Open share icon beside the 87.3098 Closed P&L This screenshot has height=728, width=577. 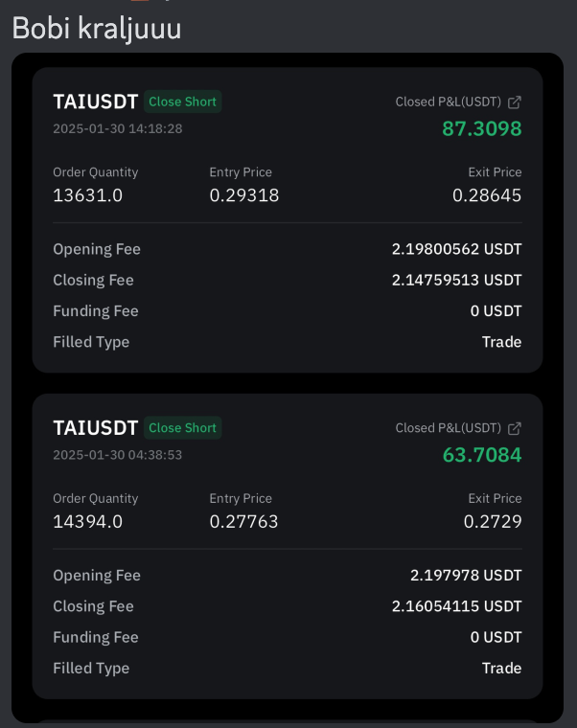(515, 102)
